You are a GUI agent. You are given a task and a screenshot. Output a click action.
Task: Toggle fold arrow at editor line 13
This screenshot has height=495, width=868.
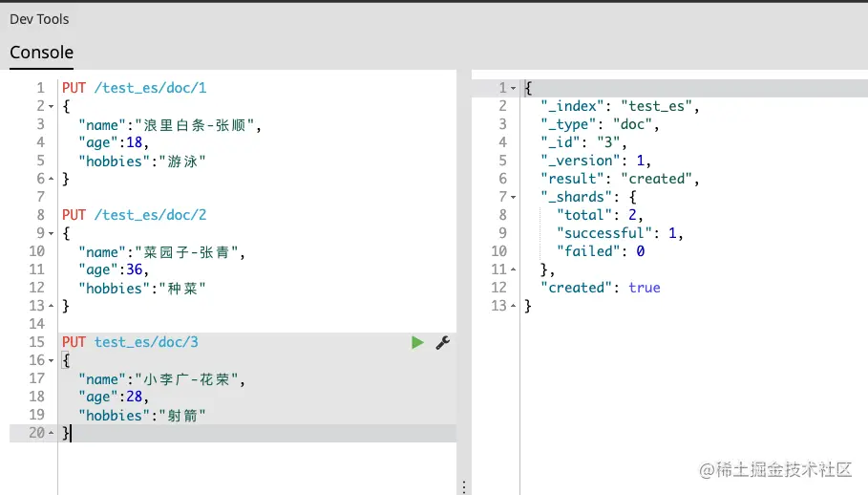tap(51, 306)
